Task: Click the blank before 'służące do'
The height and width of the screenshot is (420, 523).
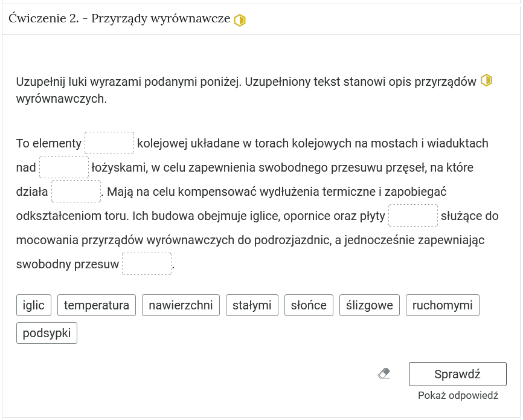Action: [x=413, y=215]
